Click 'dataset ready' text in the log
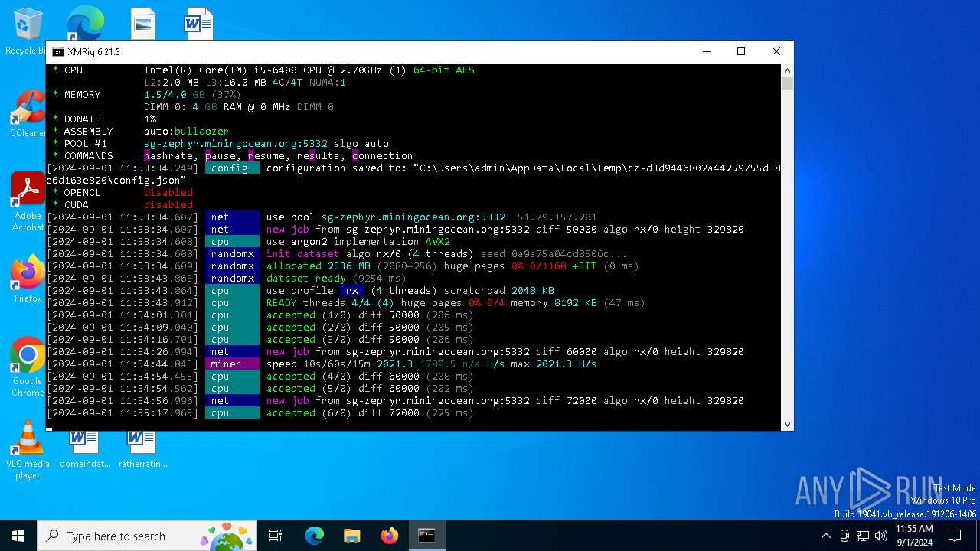 tap(306, 278)
